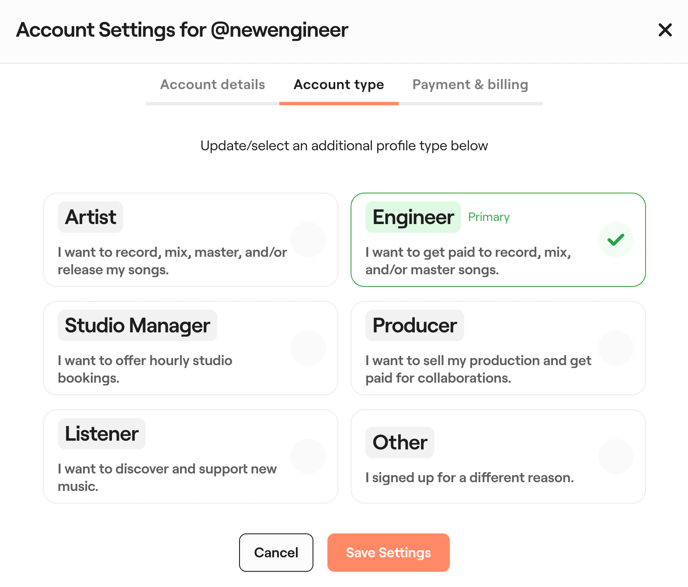The height and width of the screenshot is (587, 688).
Task: Click the Listener label badge
Action: (x=101, y=433)
